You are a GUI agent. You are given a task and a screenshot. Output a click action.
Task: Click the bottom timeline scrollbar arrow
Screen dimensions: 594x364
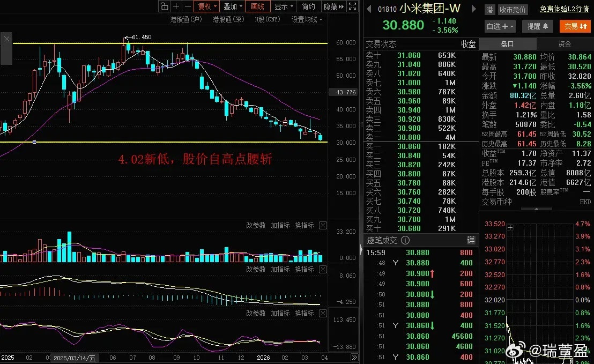[355, 357]
